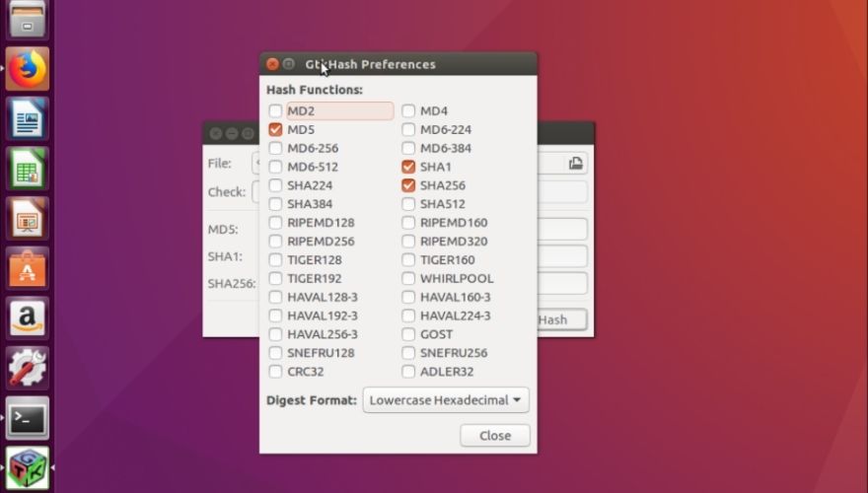
Task: Enable the SHA384 checkbox
Action: (275, 204)
